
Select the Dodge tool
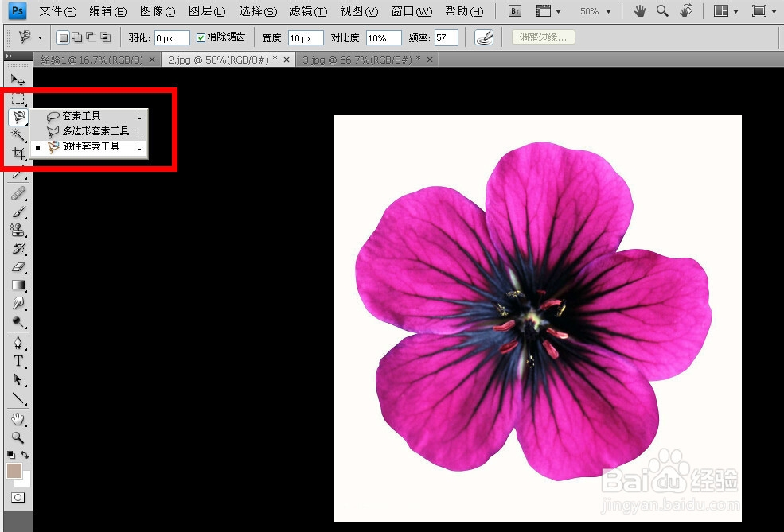tap(18, 322)
